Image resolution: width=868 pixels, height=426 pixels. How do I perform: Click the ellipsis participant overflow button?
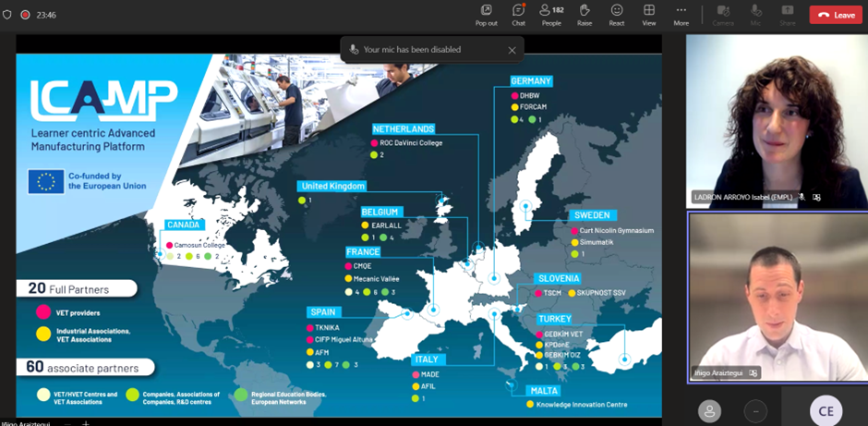click(755, 411)
